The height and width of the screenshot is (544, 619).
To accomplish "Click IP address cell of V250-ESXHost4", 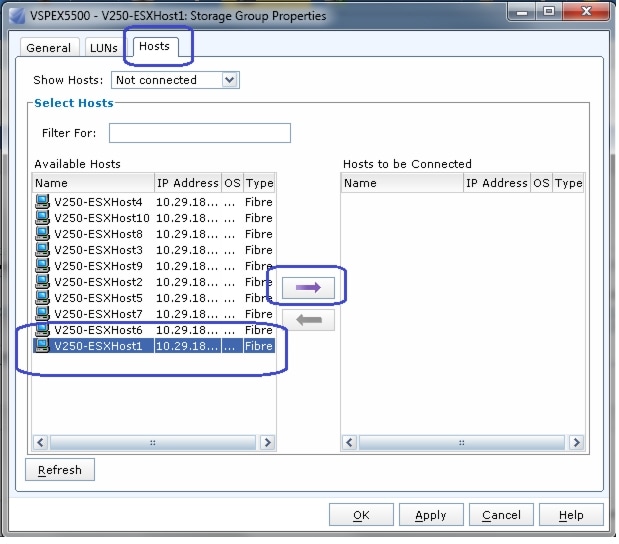I will point(187,202).
